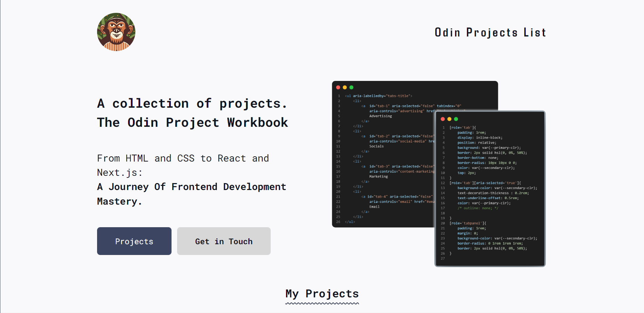Select the 'Advertising' link text in the HTML snippet
This screenshot has height=313, width=644.
pyautogui.click(x=381, y=116)
